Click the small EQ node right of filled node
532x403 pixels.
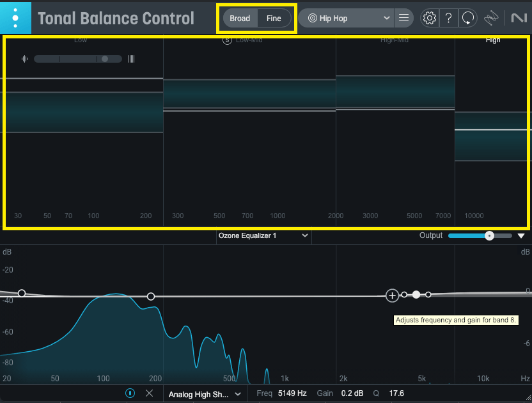428,295
